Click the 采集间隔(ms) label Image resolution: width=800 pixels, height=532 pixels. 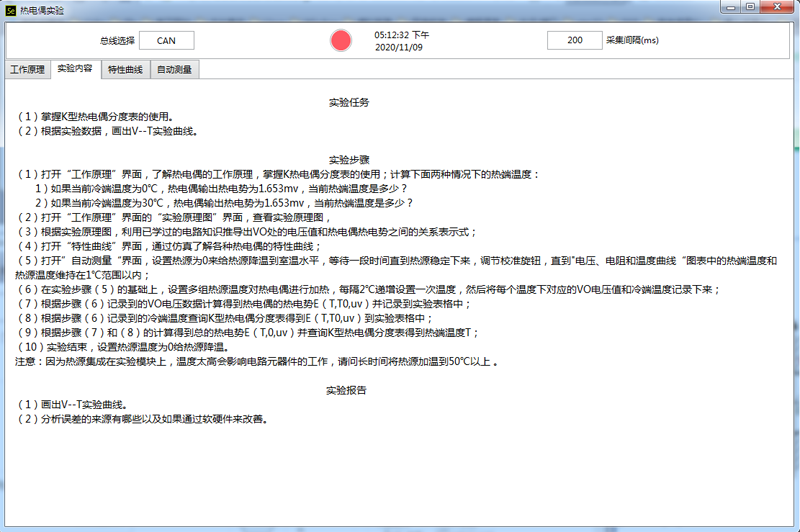[632, 41]
